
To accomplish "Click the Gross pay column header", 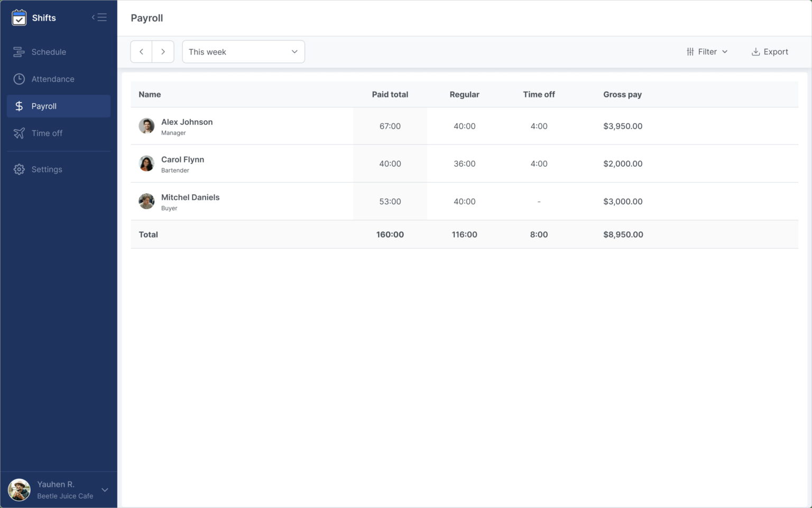I will (622, 94).
